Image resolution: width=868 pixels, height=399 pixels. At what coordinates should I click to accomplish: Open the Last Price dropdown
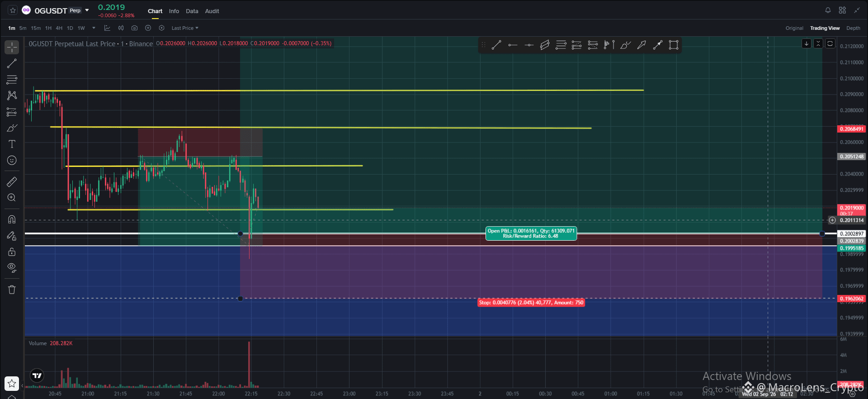[185, 28]
